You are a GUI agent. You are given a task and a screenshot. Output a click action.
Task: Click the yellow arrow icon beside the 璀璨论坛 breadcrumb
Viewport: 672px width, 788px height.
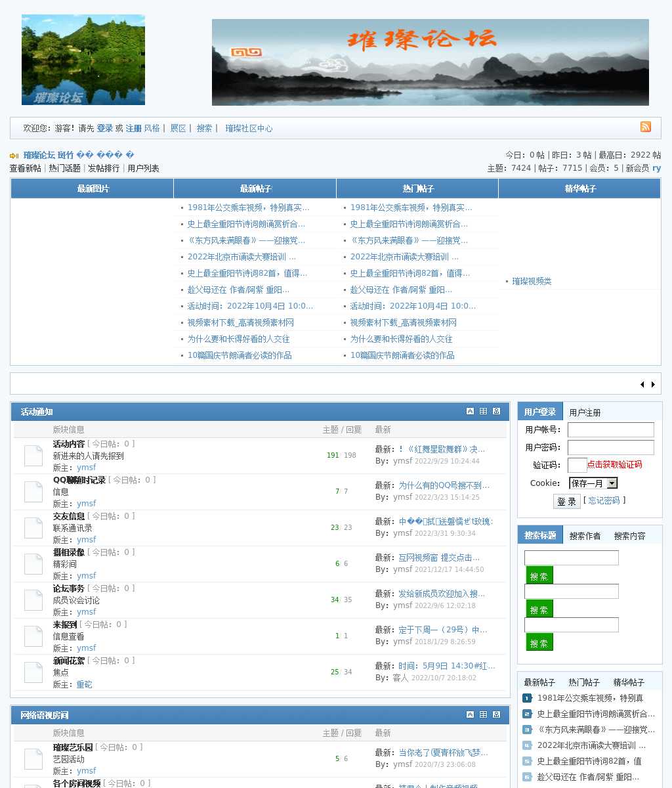pyautogui.click(x=14, y=156)
